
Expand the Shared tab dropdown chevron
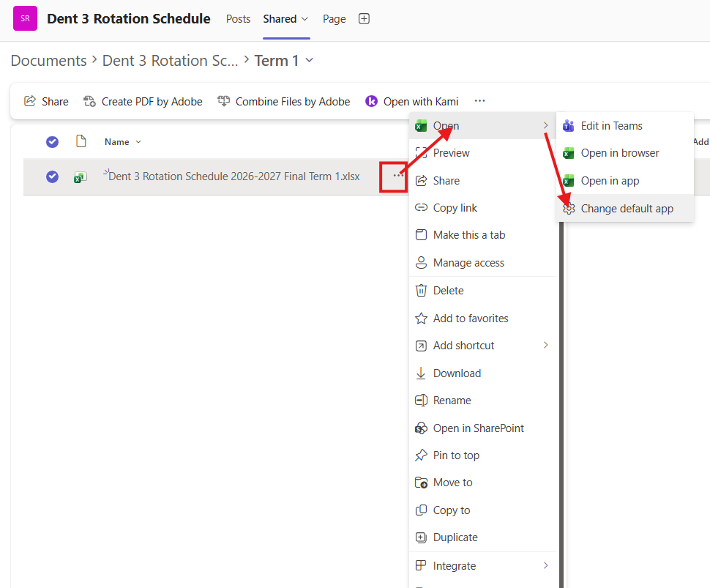304,19
